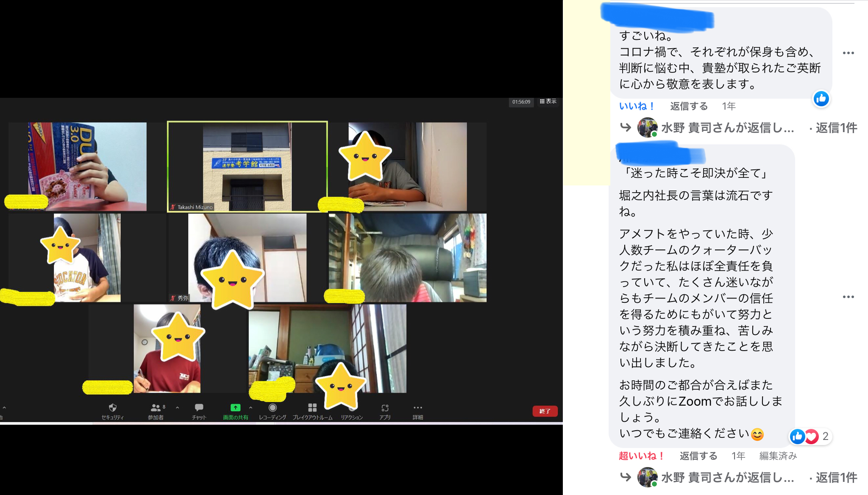Viewport: 868px width, 495px height.
Task: Open the Apps (アプリ) icon
Action: click(385, 408)
